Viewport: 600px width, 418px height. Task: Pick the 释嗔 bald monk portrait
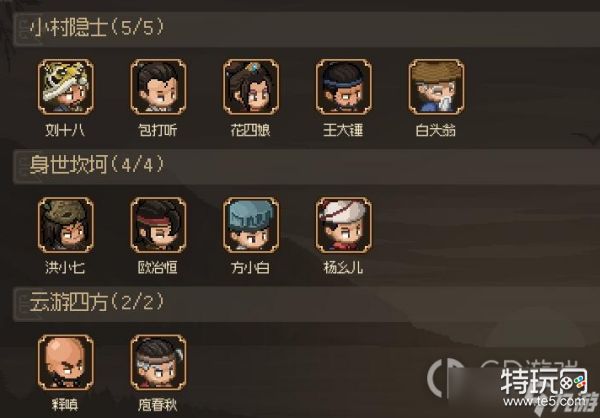[x=65, y=362]
